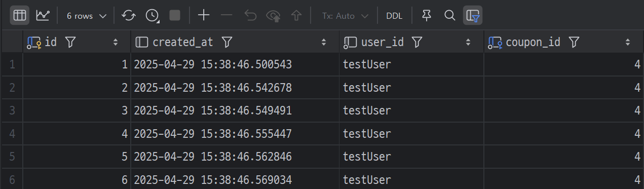
Task: Add a new row with plus icon
Action: [x=204, y=16]
